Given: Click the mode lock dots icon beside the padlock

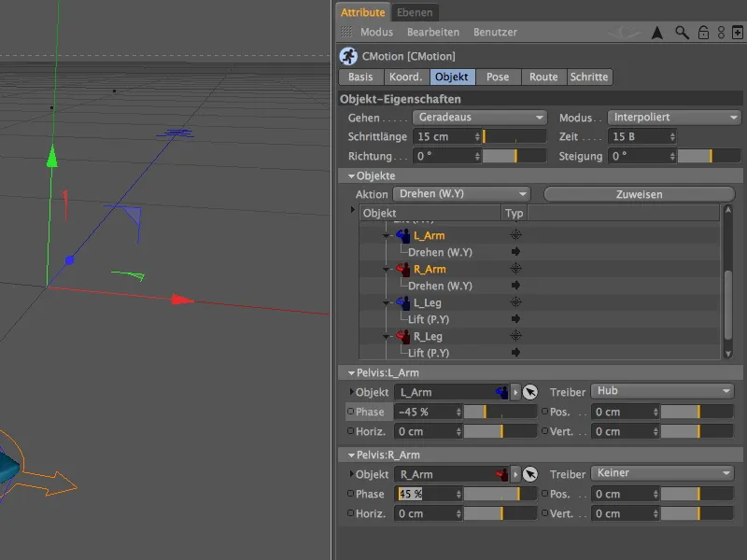Looking at the screenshot, I should [721, 33].
